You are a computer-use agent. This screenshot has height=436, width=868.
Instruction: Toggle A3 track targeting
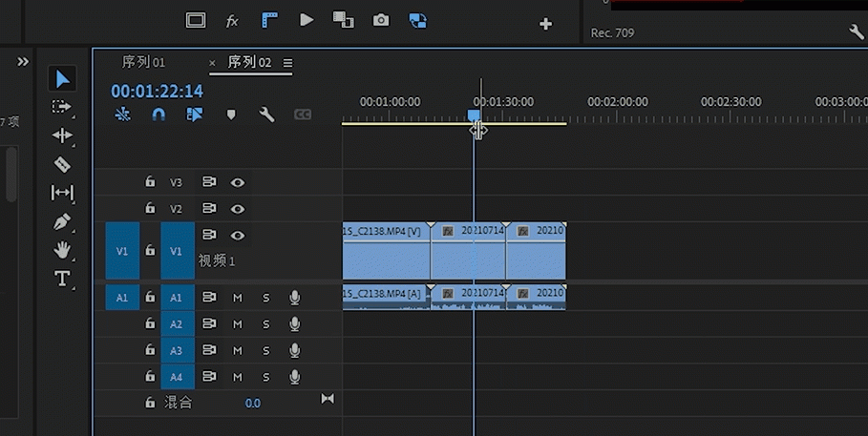click(x=178, y=351)
